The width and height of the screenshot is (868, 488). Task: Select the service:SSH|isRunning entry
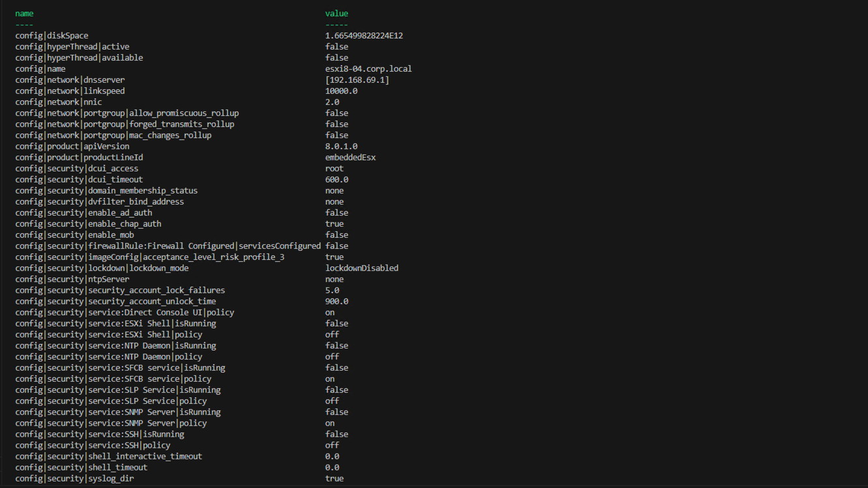pos(100,435)
